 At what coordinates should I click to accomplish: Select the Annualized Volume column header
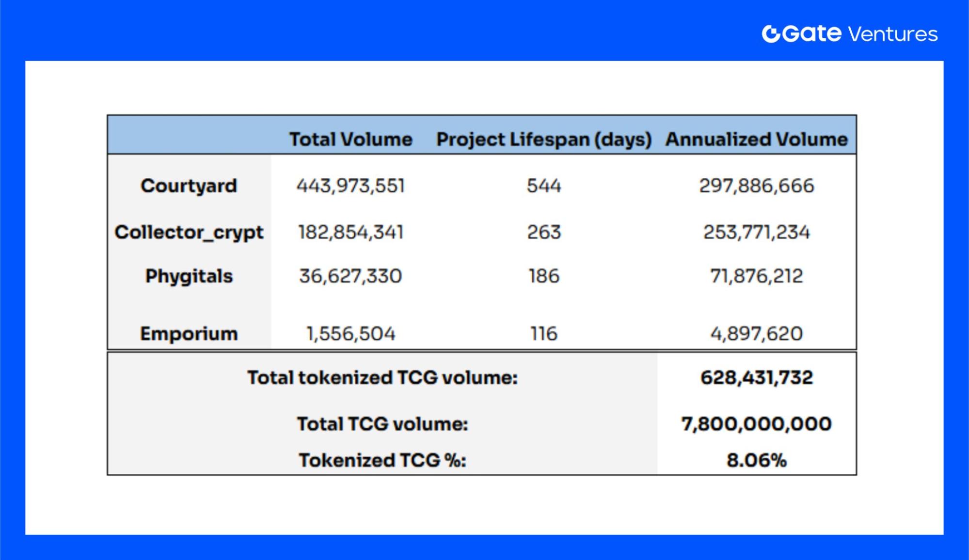point(756,140)
